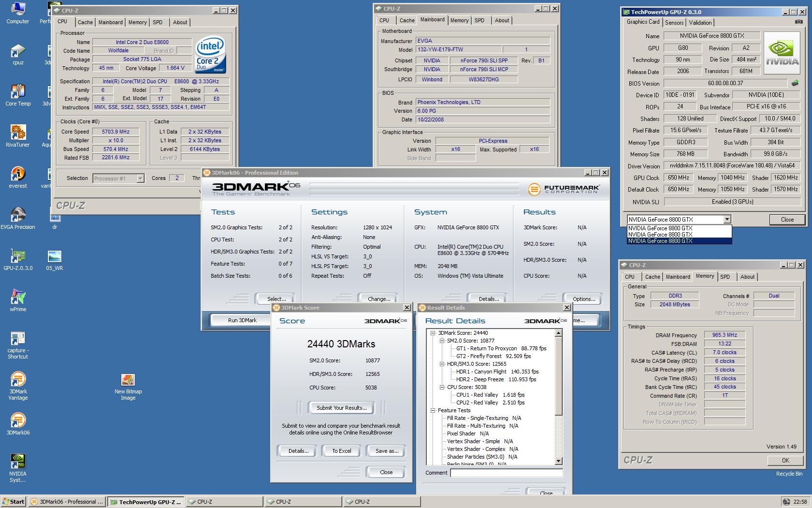Click the To Excel button

[x=342, y=451]
